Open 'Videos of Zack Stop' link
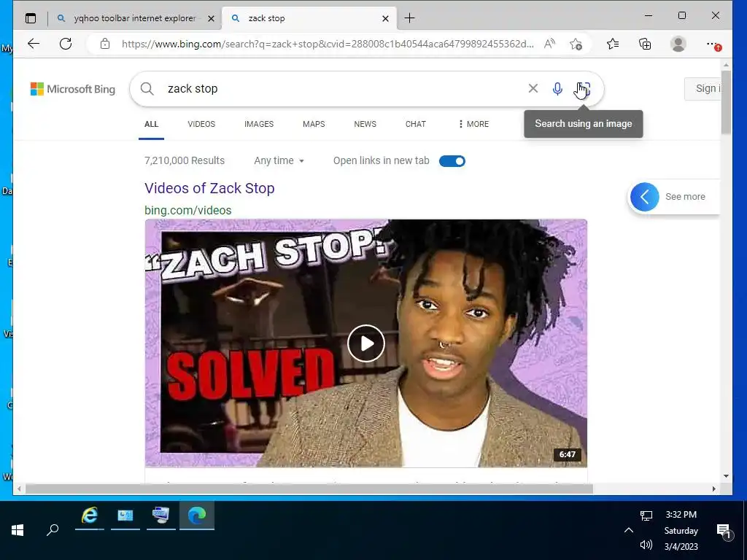 (x=209, y=188)
